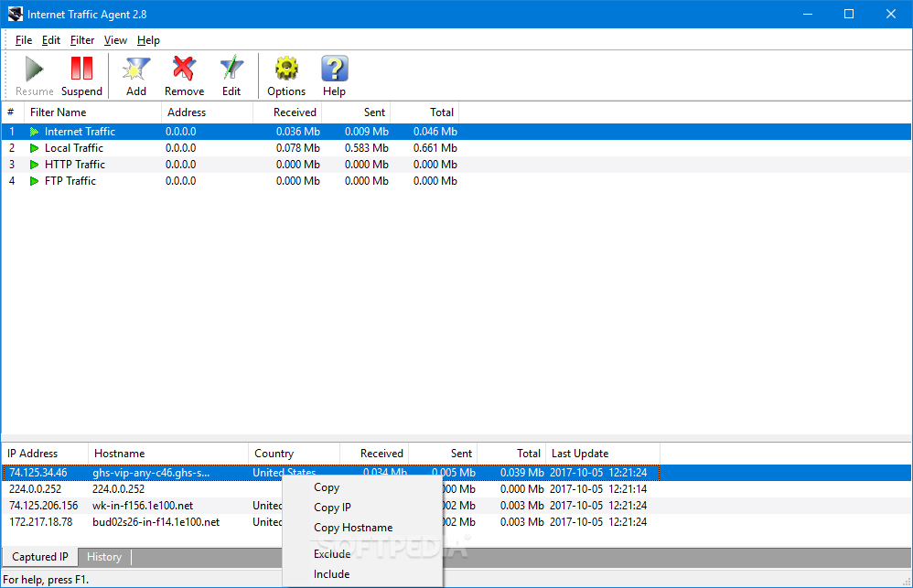Image resolution: width=913 pixels, height=588 pixels.
Task: Sort captured IPs by the IP Address header
Action: [x=45, y=454]
